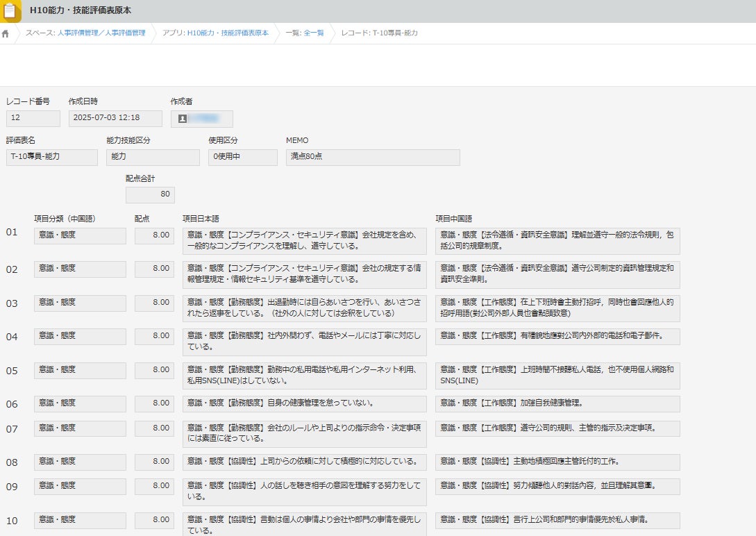
Task: Click row 08 Japanese text 上司からの依頼
Action: click(304, 462)
